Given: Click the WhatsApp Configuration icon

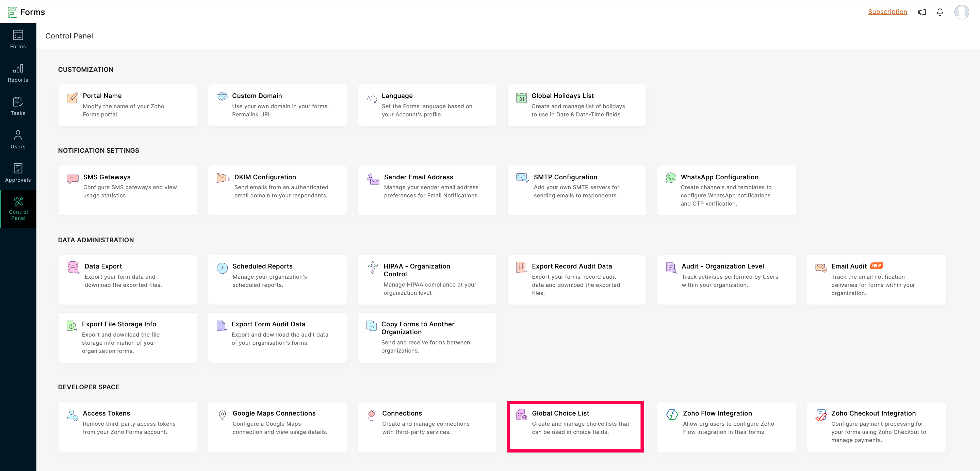Looking at the screenshot, I should (671, 178).
